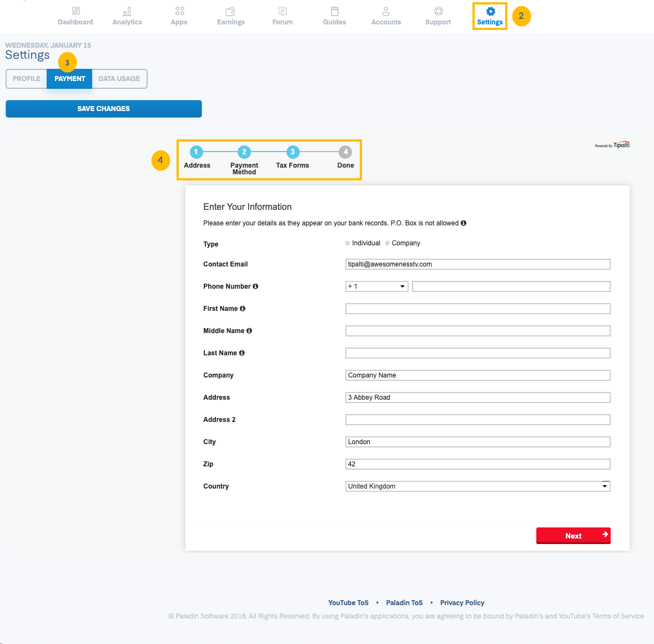Viewport: 654px width, 644px height.
Task: Open the Support lifebuoy icon
Action: pos(438,11)
